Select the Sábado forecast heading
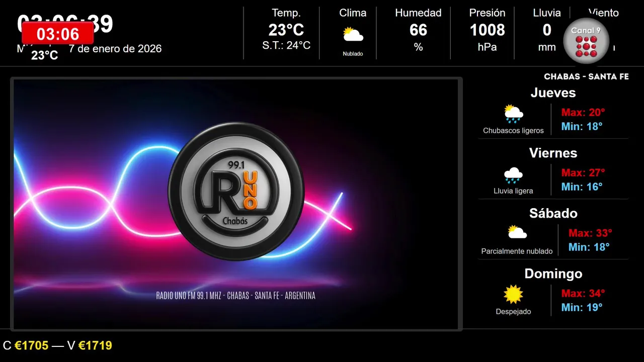Viewport: 644px width, 362px height. [553, 213]
